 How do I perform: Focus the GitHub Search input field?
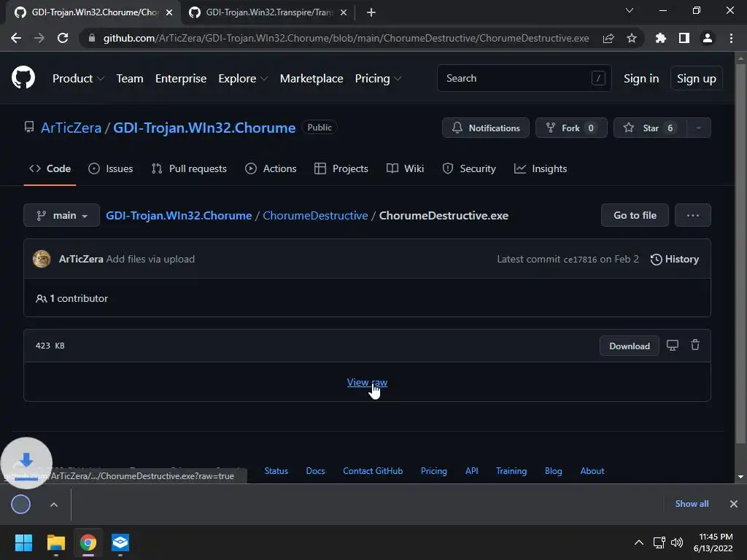pos(524,78)
